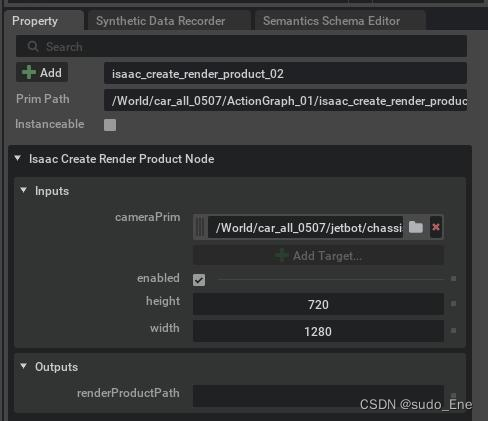This screenshot has height=421, width=488.
Task: Collapse Isaac Create Render Product Node section
Action: tap(18, 158)
